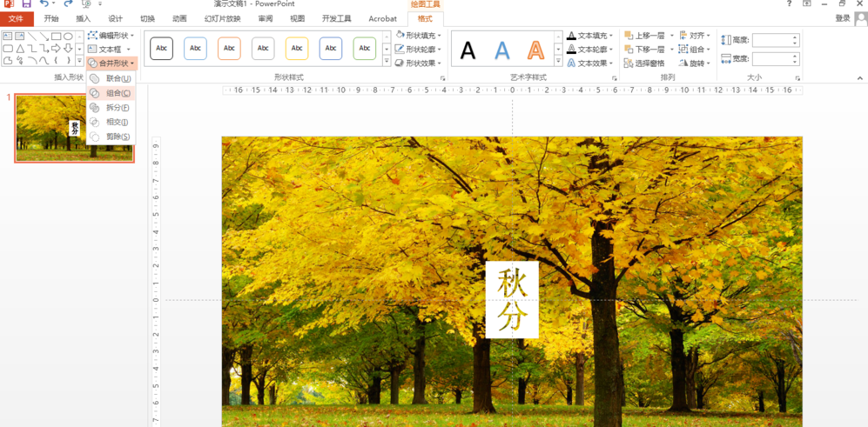
Task: Open the 合并形状 merge shapes dropdown
Action: click(111, 63)
